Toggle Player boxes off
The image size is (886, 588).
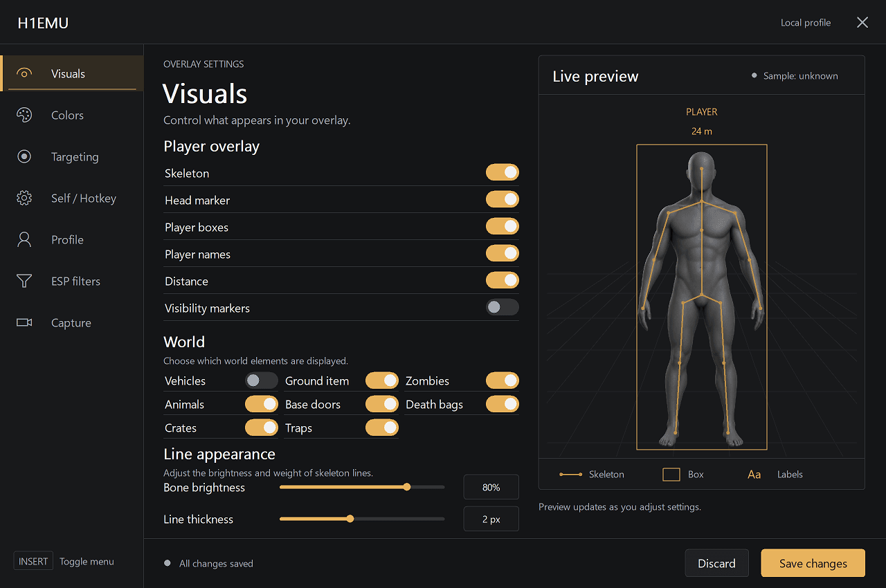coord(503,226)
